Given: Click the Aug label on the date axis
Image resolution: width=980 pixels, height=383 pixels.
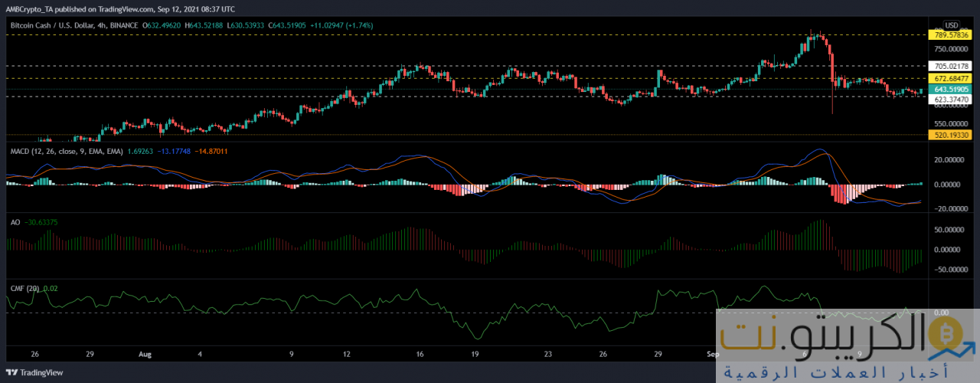Looking at the screenshot, I should click(147, 355).
